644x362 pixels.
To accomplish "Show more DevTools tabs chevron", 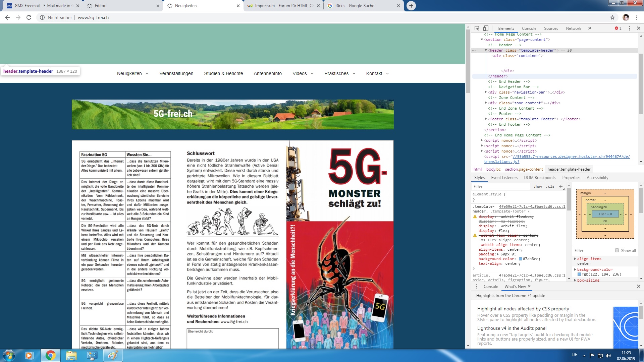I will [x=590, y=28].
